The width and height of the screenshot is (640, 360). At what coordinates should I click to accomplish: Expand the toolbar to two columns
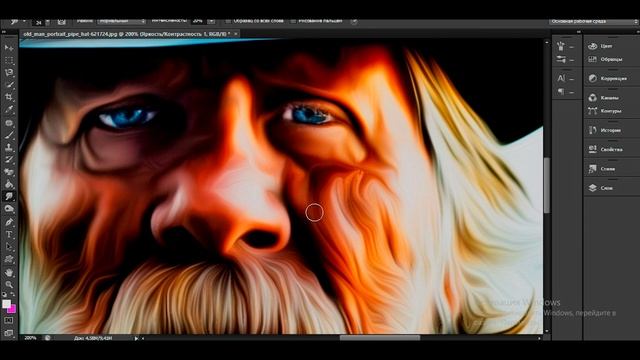4,32
